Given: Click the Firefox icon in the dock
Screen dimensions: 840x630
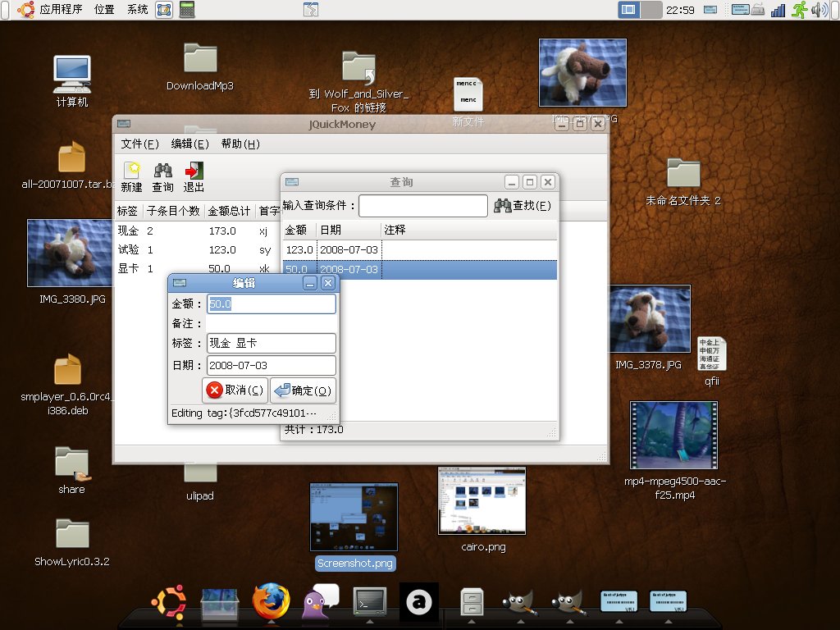Looking at the screenshot, I should (x=271, y=601).
